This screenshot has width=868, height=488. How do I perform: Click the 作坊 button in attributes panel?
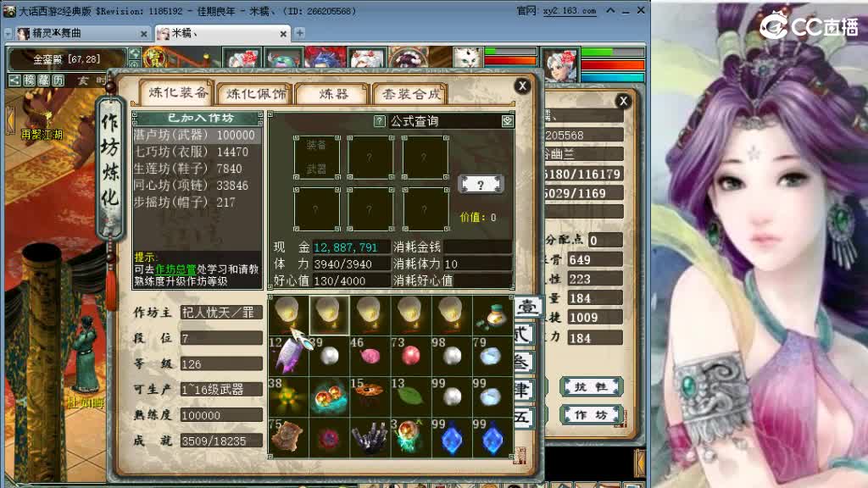(591, 415)
